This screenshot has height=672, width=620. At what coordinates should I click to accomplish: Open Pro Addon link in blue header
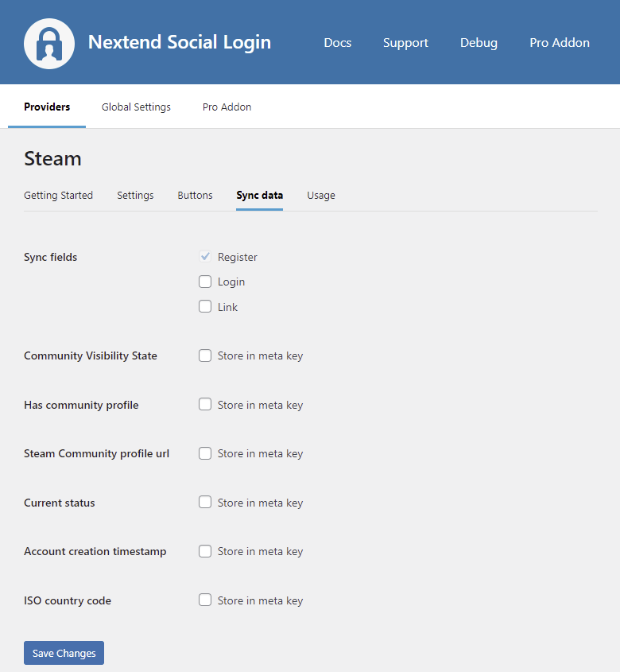coord(559,43)
